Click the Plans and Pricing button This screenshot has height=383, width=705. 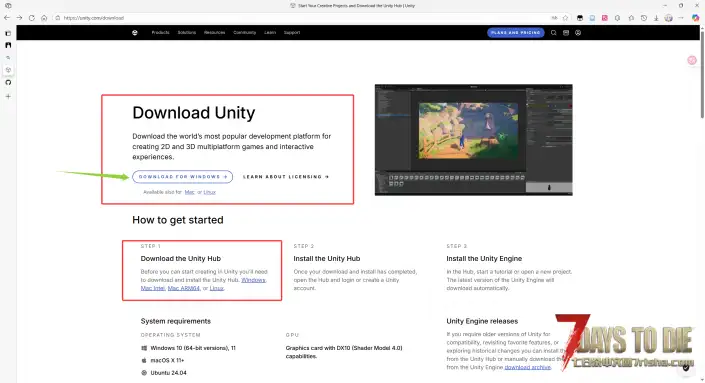click(x=516, y=33)
